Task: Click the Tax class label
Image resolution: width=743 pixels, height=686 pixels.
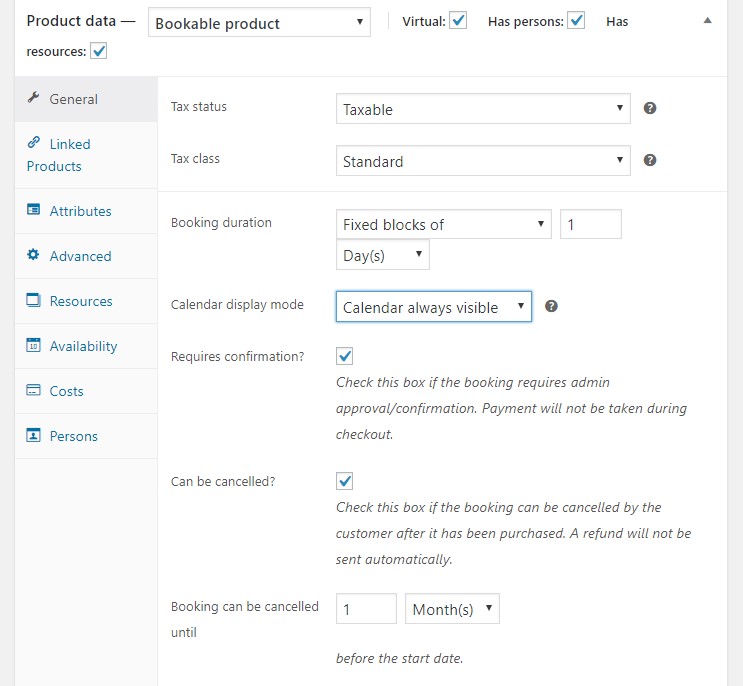Action: pos(195,159)
